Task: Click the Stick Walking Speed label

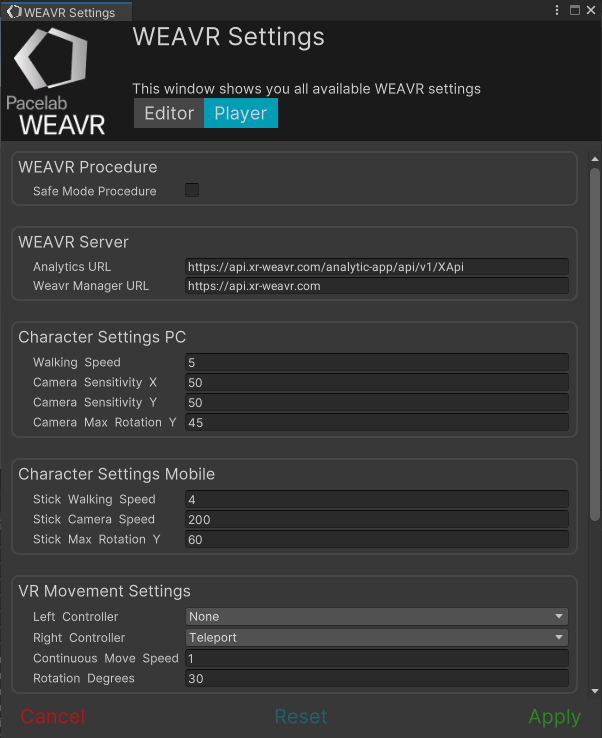Action: pos(94,499)
